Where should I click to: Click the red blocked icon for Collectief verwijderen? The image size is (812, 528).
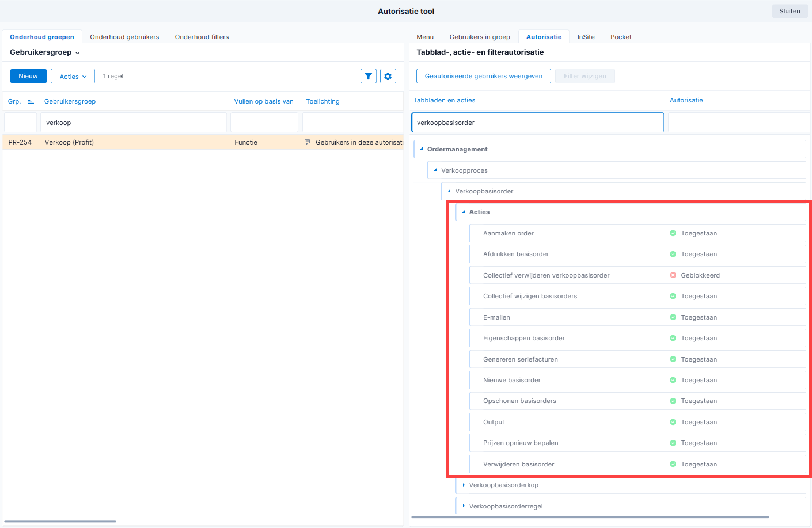pyautogui.click(x=673, y=275)
